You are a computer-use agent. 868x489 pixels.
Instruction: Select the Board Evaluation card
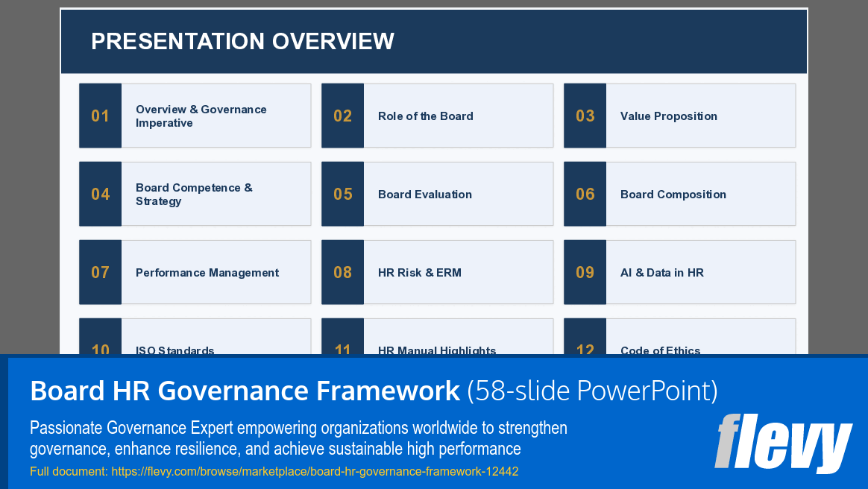click(437, 194)
